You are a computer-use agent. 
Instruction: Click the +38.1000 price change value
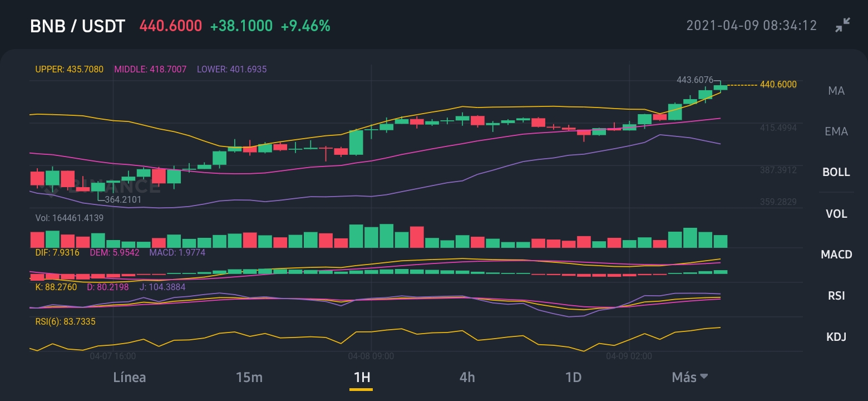241,26
